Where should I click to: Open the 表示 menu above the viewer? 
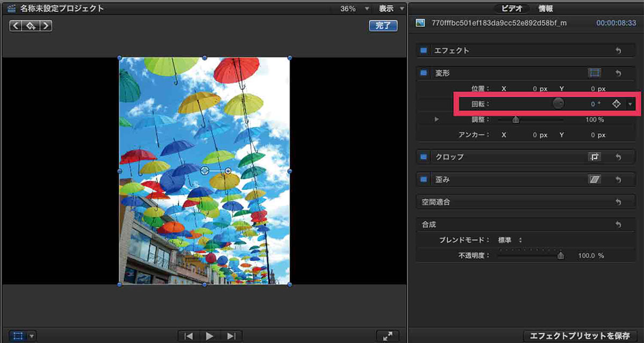tap(391, 9)
